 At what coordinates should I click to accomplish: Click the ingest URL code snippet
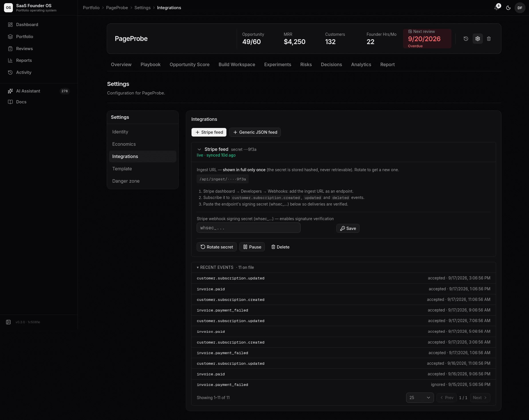point(223,179)
